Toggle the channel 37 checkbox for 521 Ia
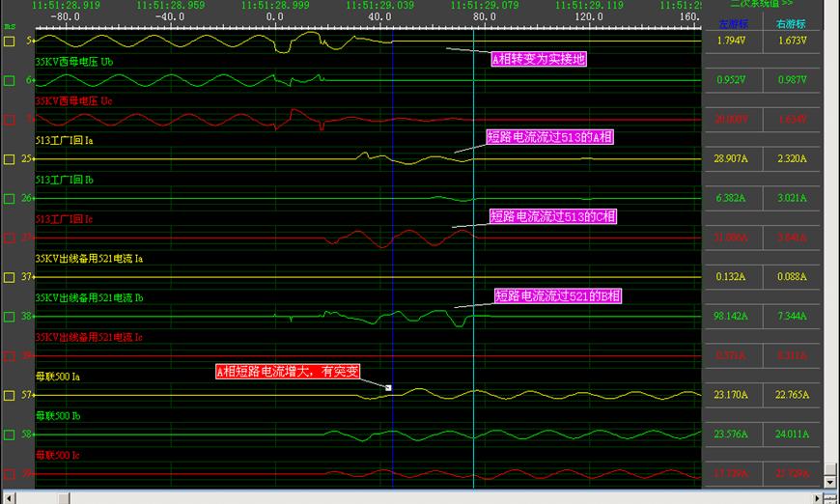Screen dimensions: 840x504 tap(10, 277)
